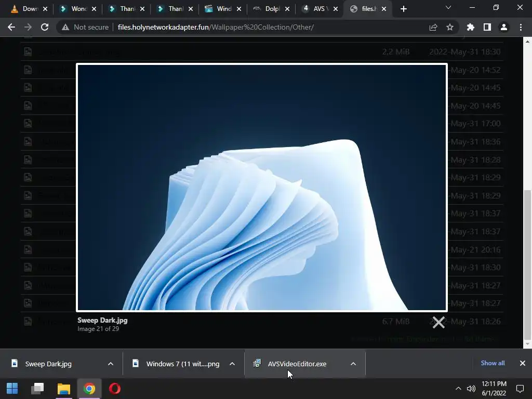Screen dimensions: 532x399
Task: Close the downloads bar
Action: 523,363
